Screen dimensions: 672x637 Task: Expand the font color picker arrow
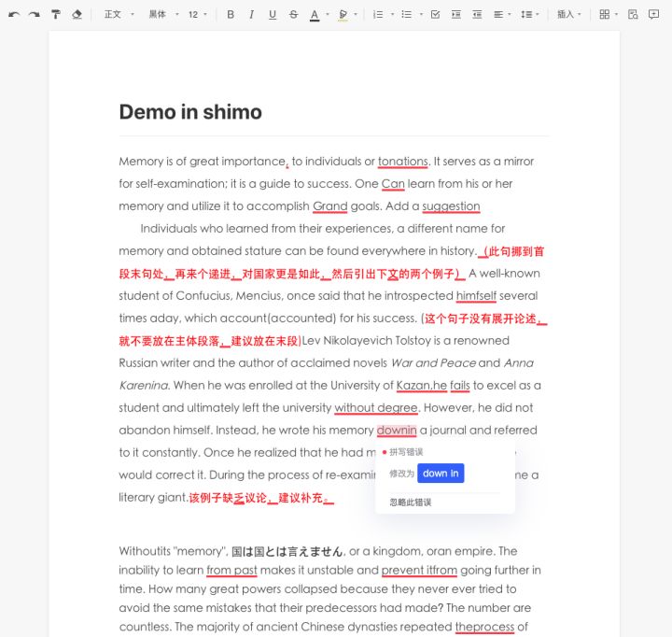point(328,15)
